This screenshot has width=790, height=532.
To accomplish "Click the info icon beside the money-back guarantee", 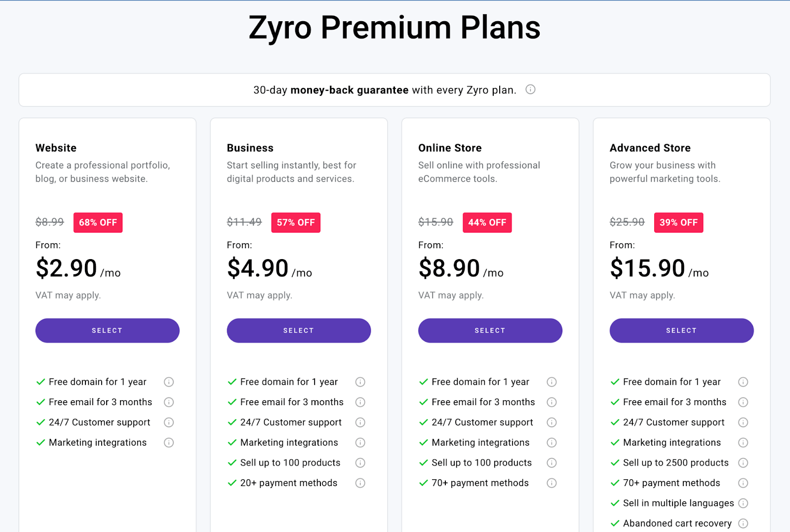I will coord(530,89).
